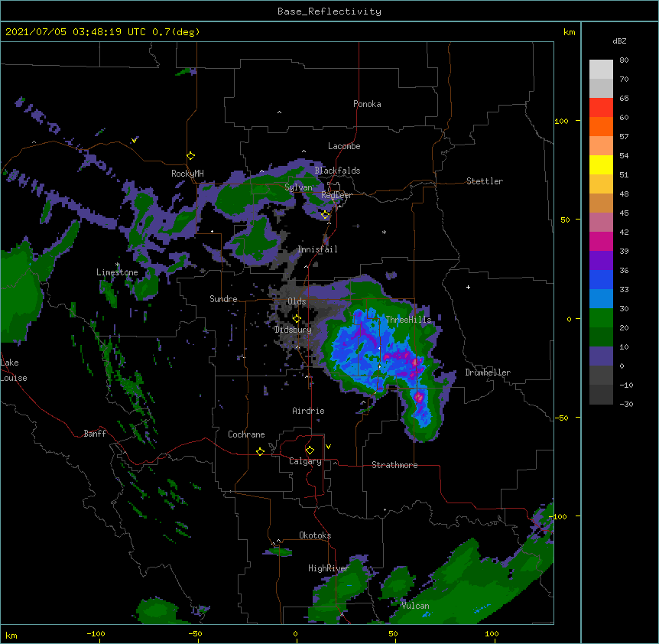The image size is (659, 644).
Task: Click the Ponoka city label
Action: [367, 104]
